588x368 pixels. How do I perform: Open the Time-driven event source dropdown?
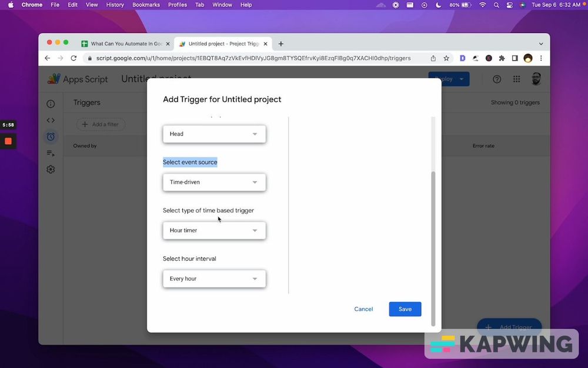213,182
